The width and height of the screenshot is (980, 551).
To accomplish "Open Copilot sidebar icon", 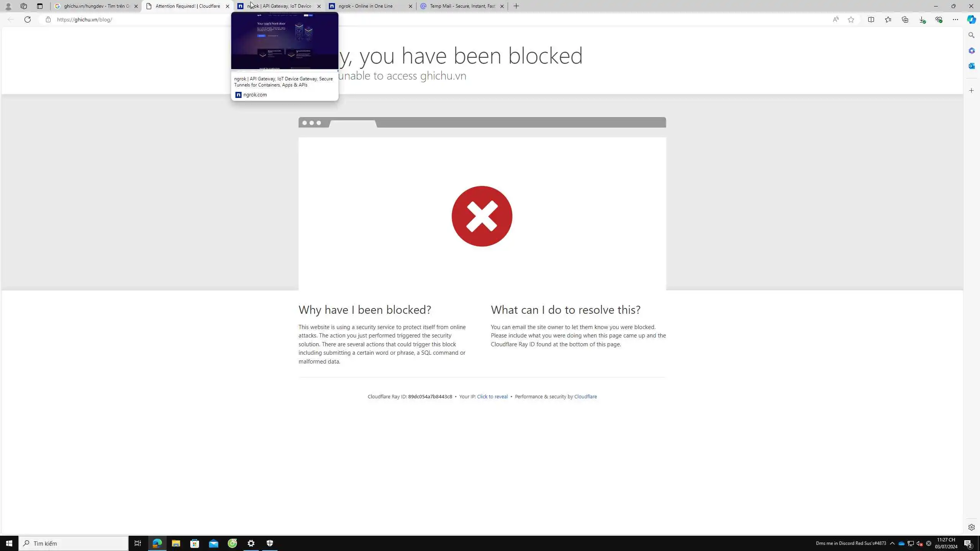I will coord(971,20).
